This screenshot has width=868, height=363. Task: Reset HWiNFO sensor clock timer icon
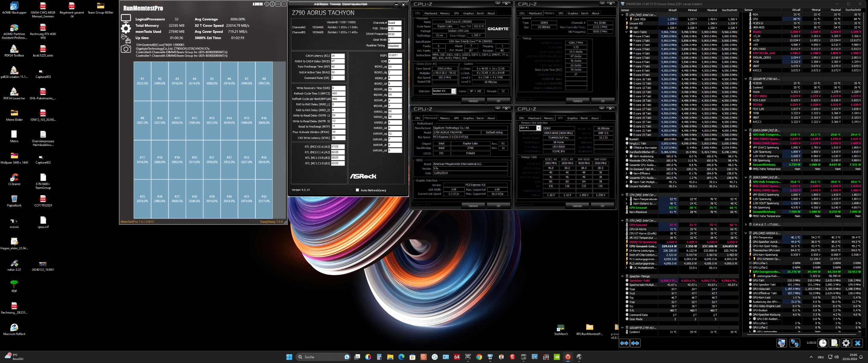pyautogui.click(x=823, y=343)
